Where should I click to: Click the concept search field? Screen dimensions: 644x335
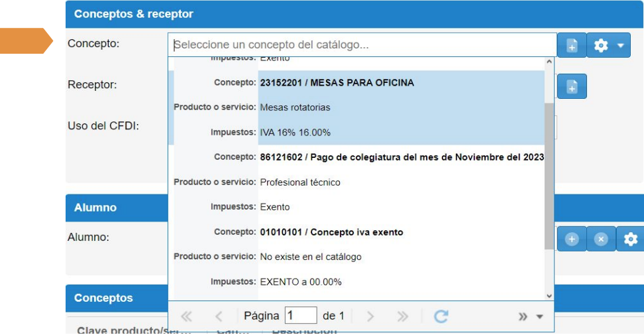(x=362, y=45)
